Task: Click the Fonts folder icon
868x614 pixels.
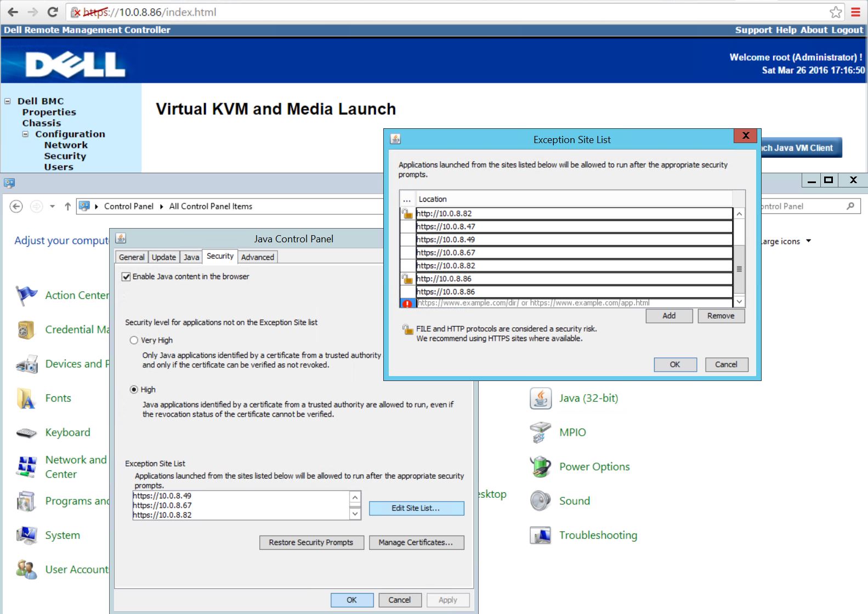Action: tap(26, 399)
